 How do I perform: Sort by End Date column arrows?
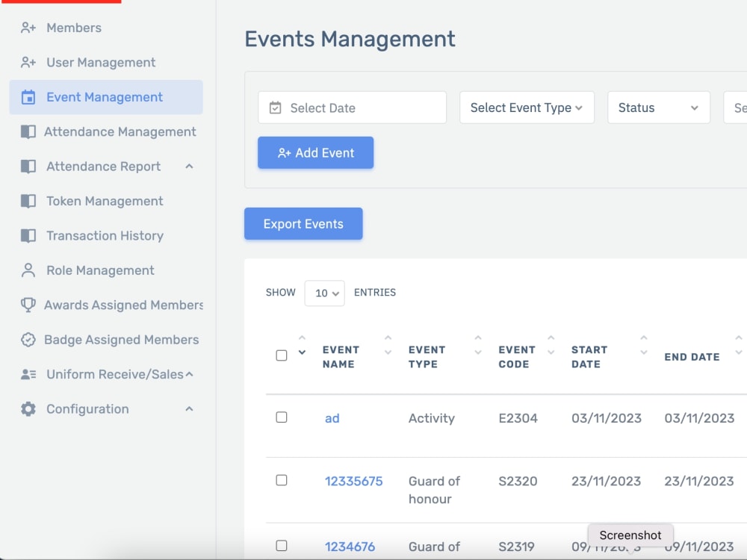click(x=738, y=345)
